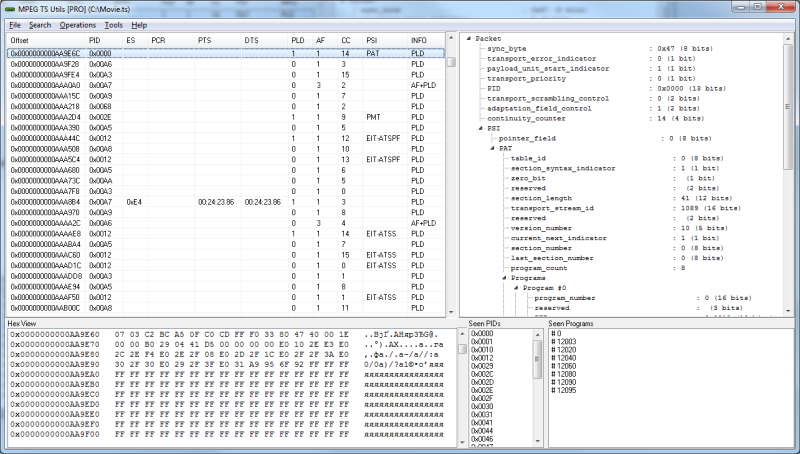The height and width of the screenshot is (454, 800).
Task: Click hex row 0x0000000000AA9E90
Action: (227, 364)
